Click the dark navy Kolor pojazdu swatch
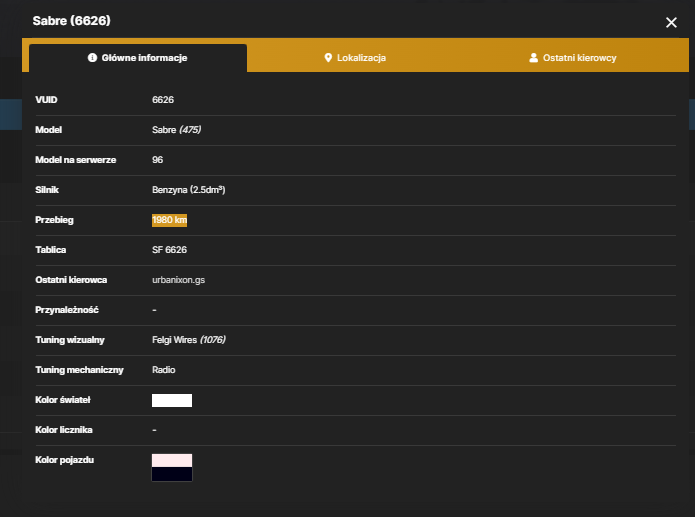The image size is (695, 517). pyautogui.click(x=172, y=474)
